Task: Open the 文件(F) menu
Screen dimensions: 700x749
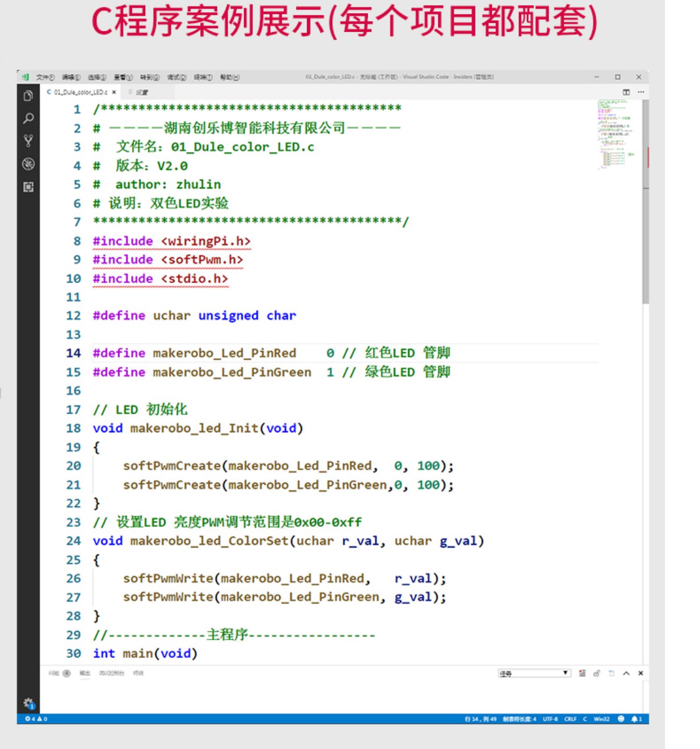Action: (x=45, y=77)
